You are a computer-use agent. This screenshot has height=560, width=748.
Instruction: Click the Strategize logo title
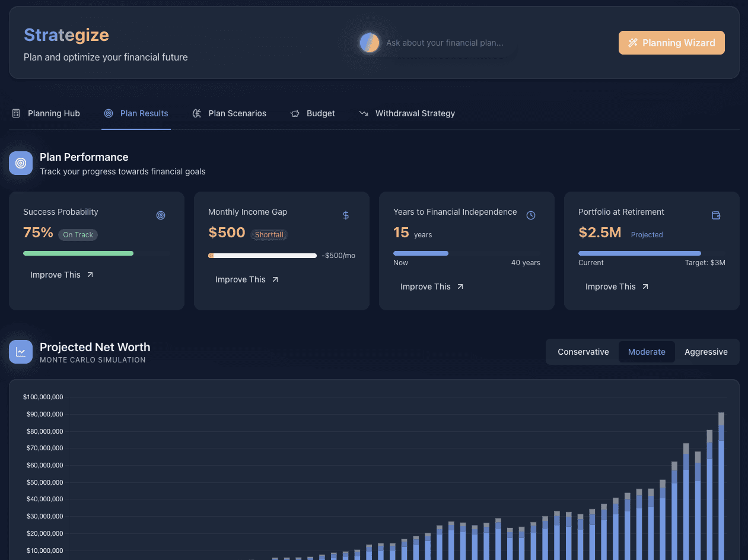[66, 35]
